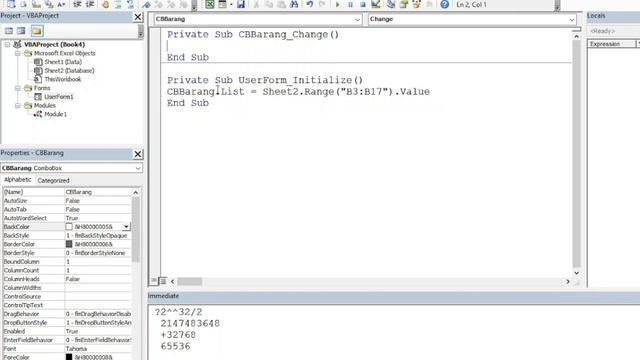Screen dimensions: 640x360
Task: Open the dropdown next to Insert UserForm icon
Action: point(231,4)
